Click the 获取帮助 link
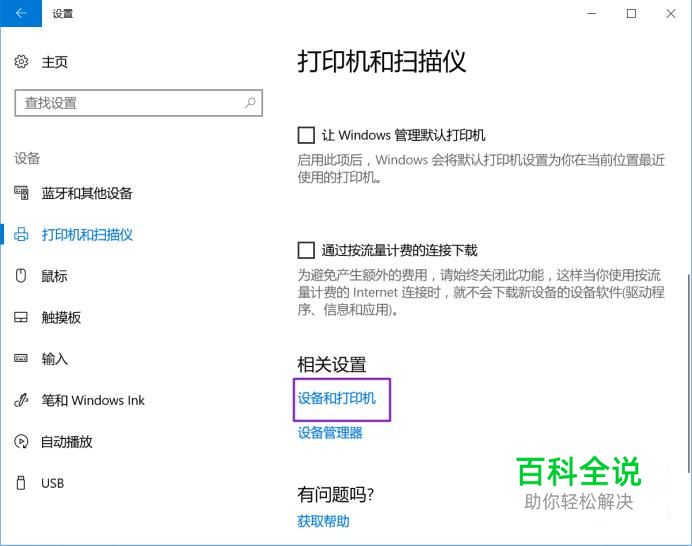The width and height of the screenshot is (692, 546). point(323,521)
